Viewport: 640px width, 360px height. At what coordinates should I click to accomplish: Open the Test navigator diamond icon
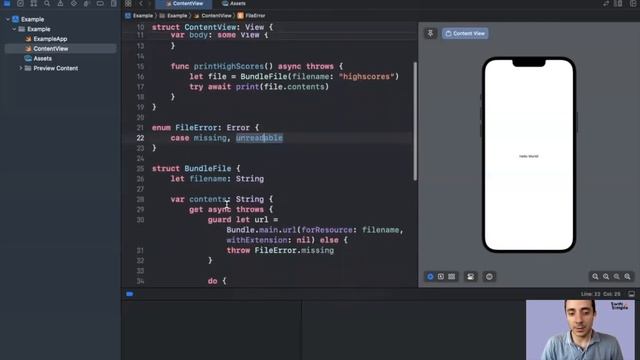point(73,3)
